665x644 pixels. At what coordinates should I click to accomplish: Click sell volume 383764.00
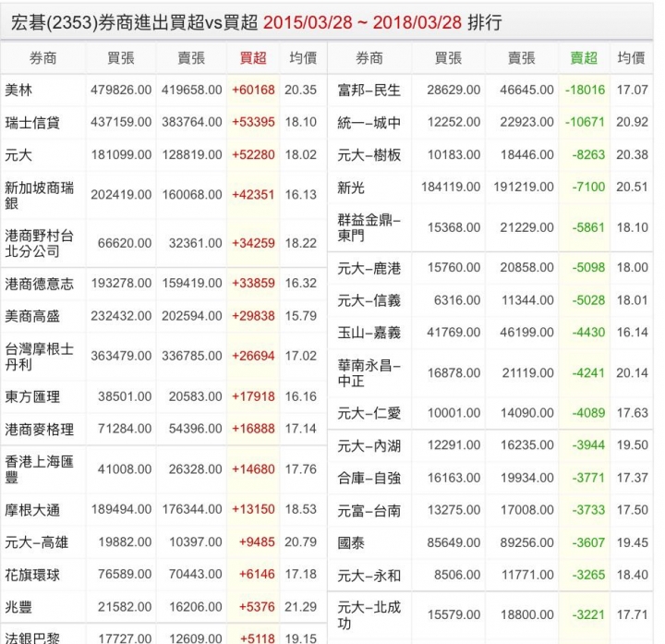pos(192,122)
